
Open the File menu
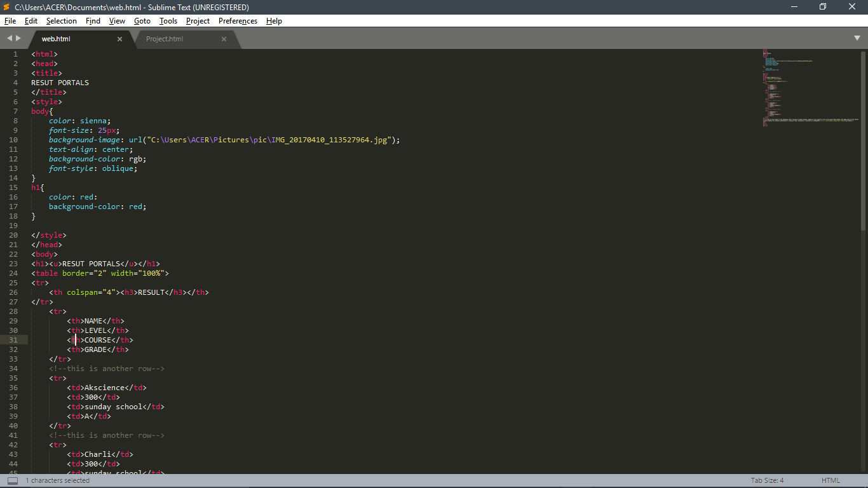10,21
